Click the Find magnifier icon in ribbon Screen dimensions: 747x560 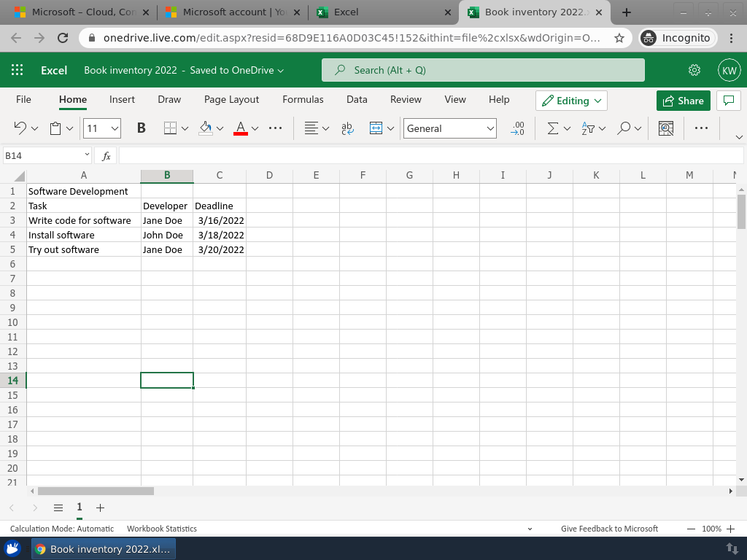click(624, 128)
